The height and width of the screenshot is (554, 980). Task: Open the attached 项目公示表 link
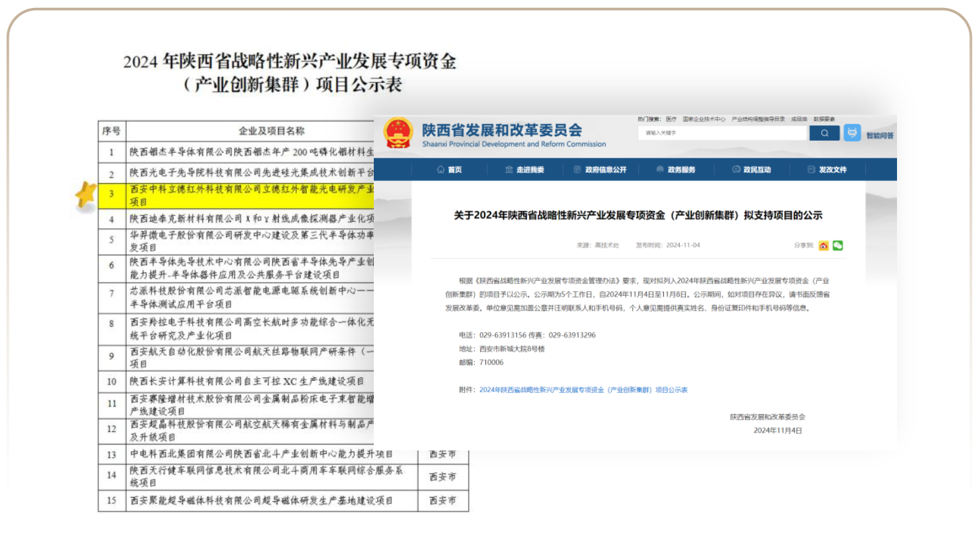click(583, 390)
